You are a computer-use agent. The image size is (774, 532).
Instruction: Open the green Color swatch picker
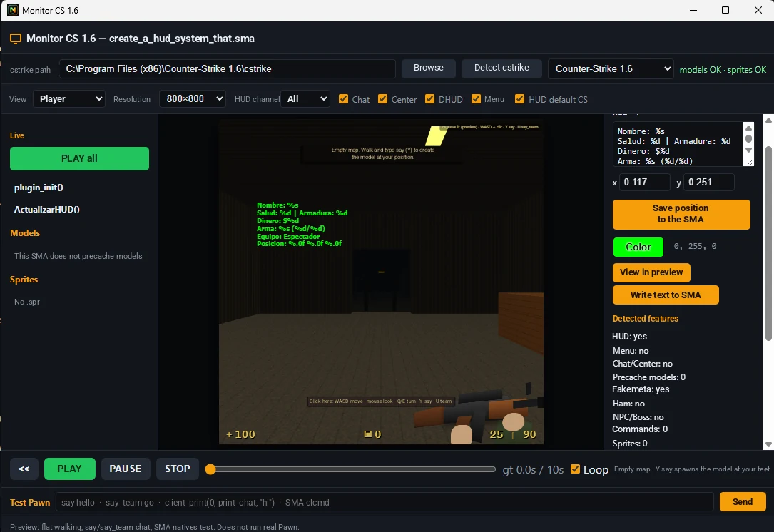click(x=638, y=247)
